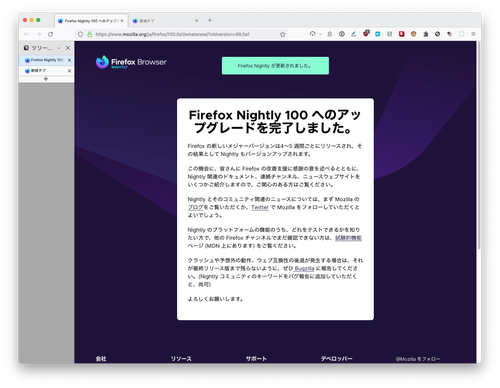This screenshot has width=500, height=388.
Task: Open the downloads speedometer toolbar icon
Action: point(312,34)
